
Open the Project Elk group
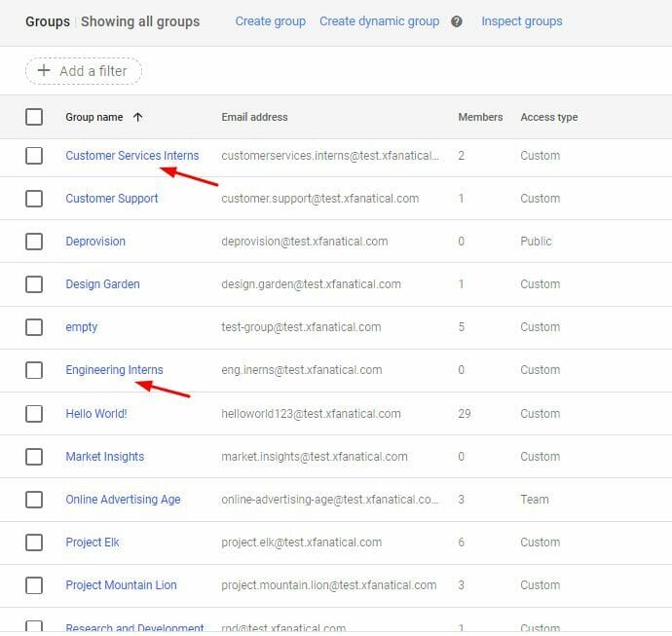click(93, 542)
